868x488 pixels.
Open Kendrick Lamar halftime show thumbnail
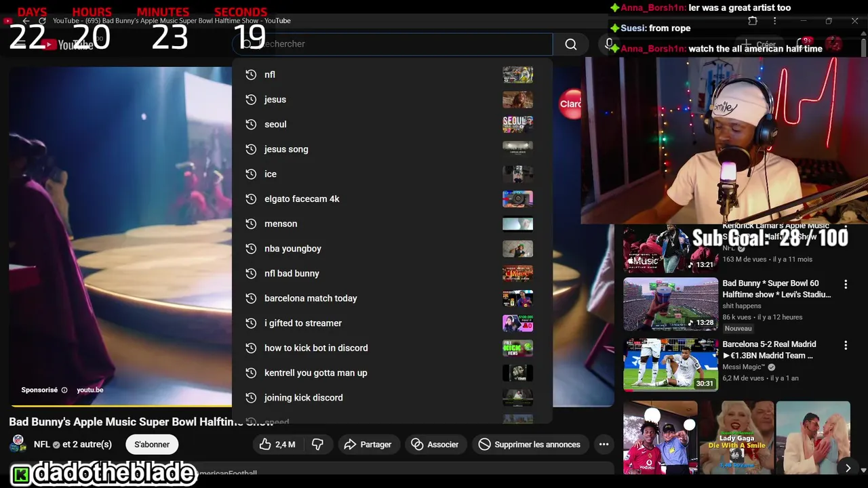[671, 248]
